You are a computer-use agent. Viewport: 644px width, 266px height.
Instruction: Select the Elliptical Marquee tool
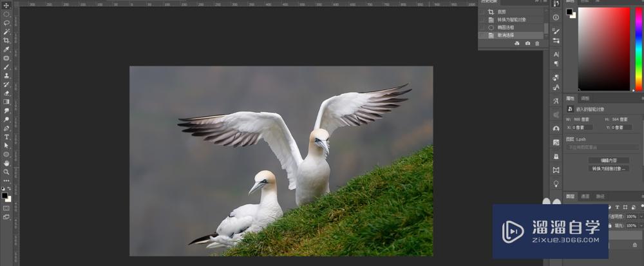(x=6, y=14)
